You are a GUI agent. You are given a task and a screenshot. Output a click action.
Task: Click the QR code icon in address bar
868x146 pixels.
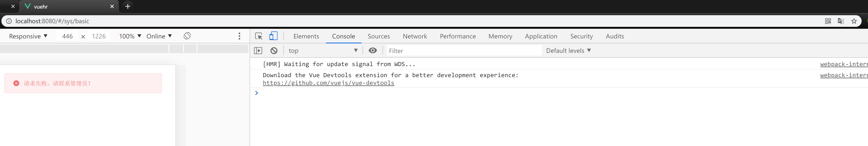pyautogui.click(x=828, y=21)
